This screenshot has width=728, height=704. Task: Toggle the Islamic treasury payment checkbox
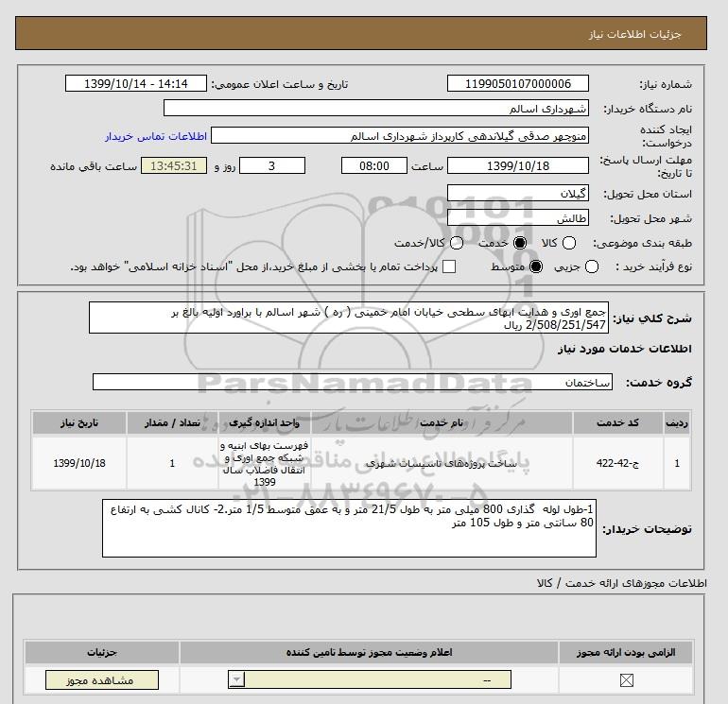448,266
